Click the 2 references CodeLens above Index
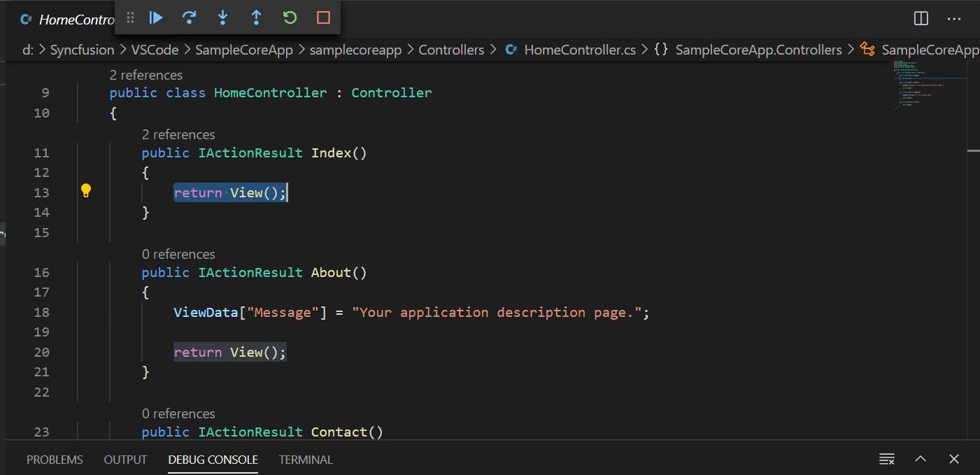 [178, 134]
